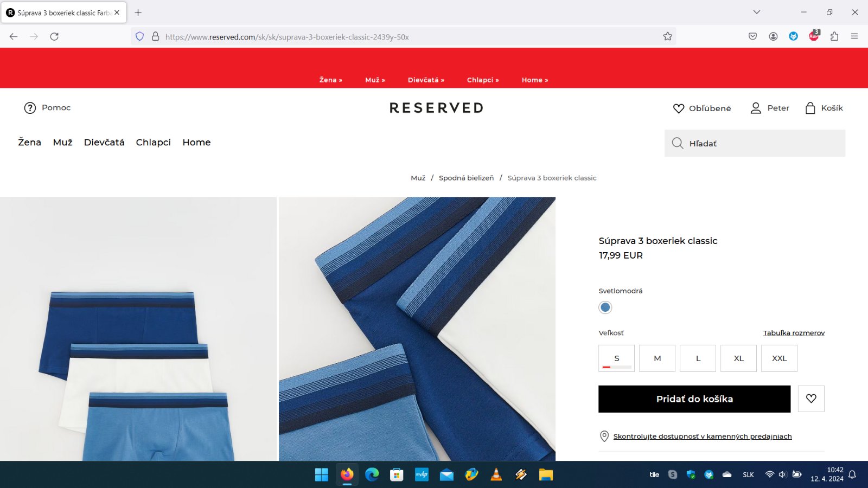Click the Pomoc help question mark icon
Viewport: 868px width, 488px height.
(30, 108)
